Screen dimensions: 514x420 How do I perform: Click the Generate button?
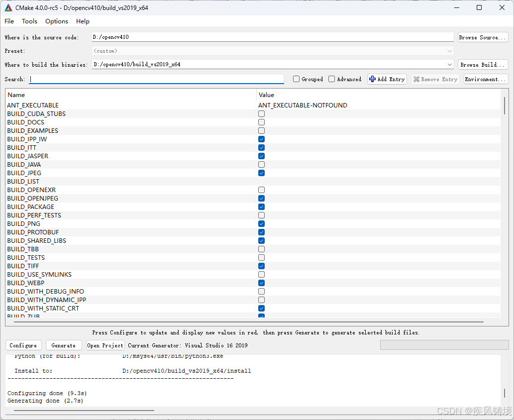64,345
